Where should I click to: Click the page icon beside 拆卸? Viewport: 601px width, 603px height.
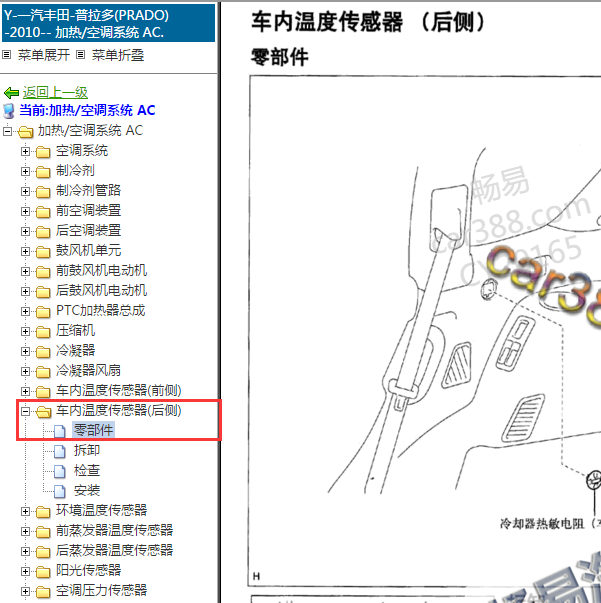60,451
